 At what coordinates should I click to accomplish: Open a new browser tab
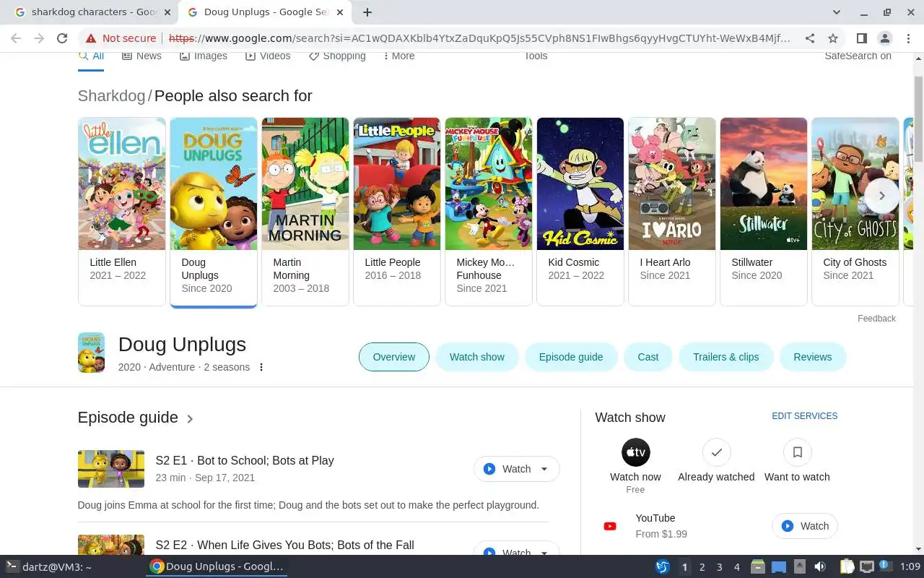click(367, 12)
